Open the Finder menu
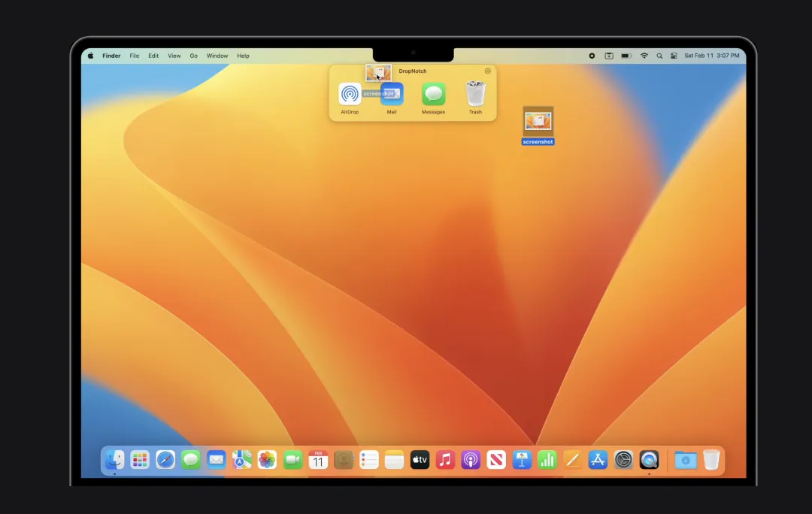This screenshot has width=812, height=514. [111, 56]
